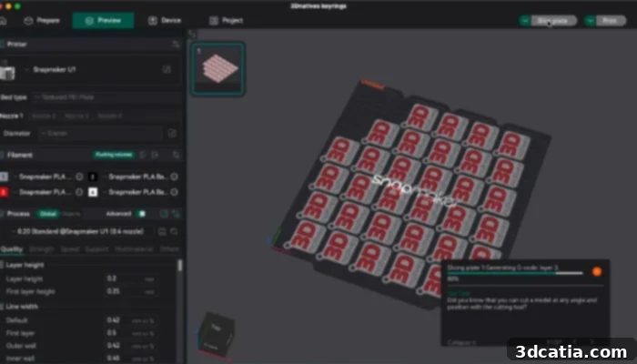Viewport: 637px width, 364px height.
Task: Select the Support settings tab
Action: point(96,249)
